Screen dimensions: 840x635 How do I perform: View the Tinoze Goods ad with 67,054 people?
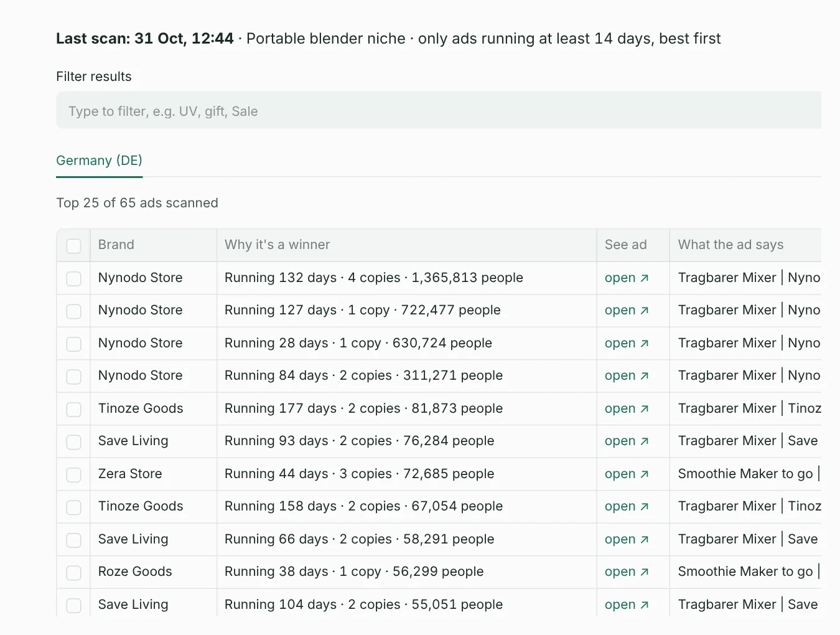tap(627, 506)
